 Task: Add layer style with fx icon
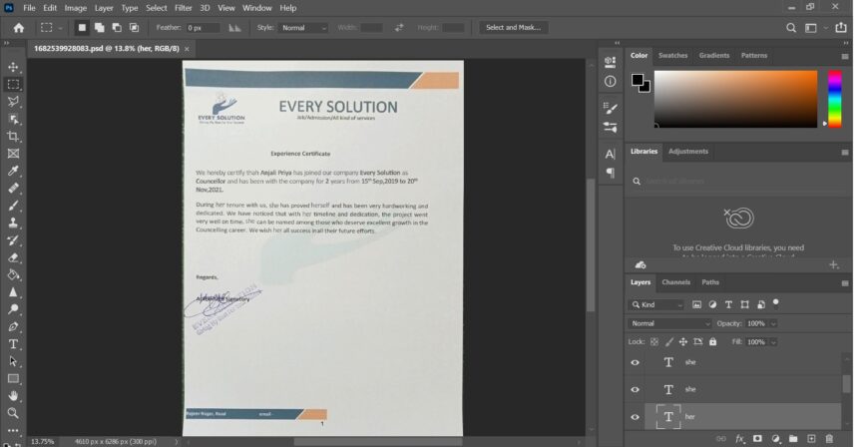tap(740, 439)
